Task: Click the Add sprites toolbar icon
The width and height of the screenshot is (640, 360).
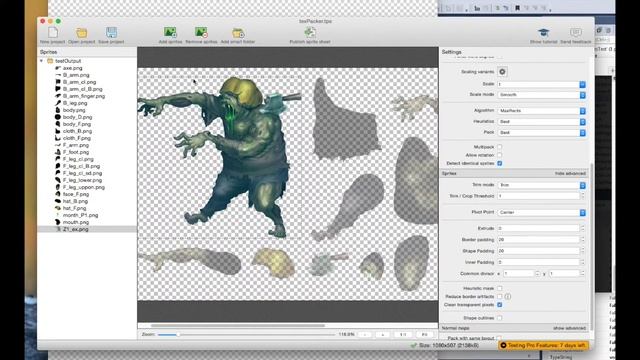Action: pyautogui.click(x=170, y=32)
